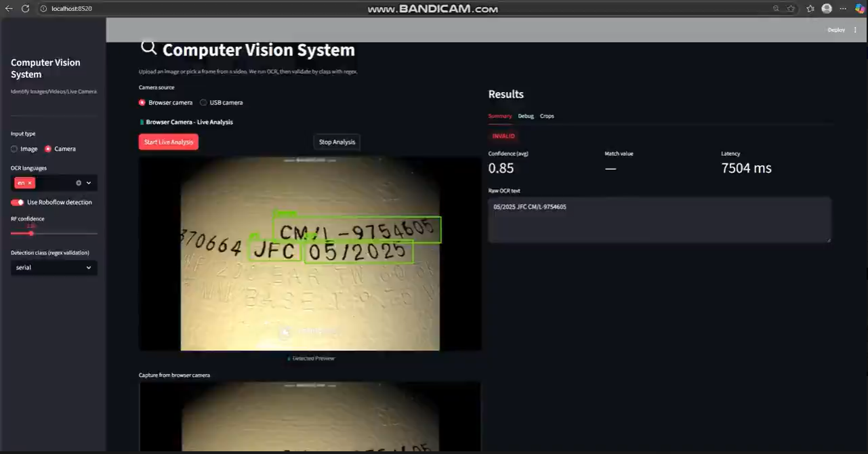Clear all OCR languages selection
Image resolution: width=868 pixels, height=454 pixels.
tap(79, 183)
